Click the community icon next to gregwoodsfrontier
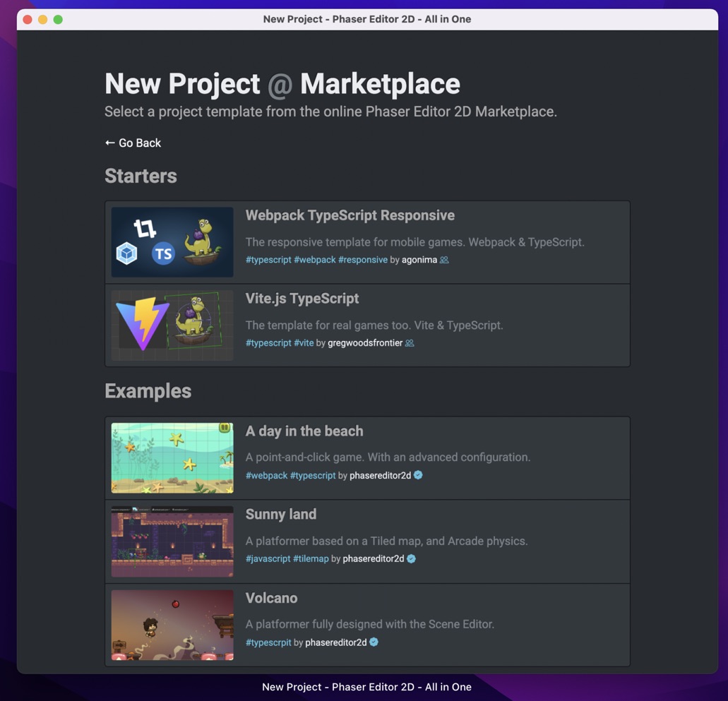 click(410, 343)
